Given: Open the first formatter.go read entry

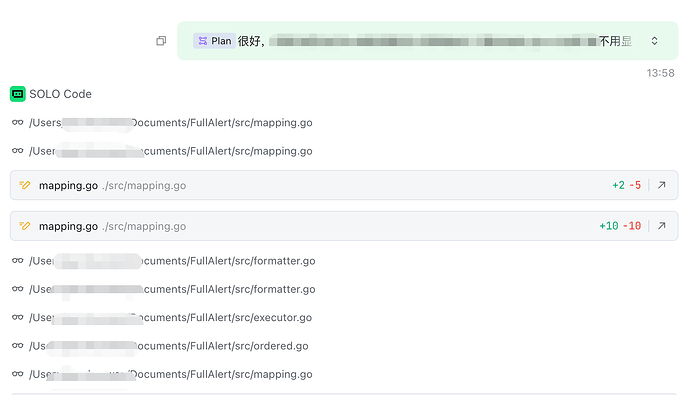Looking at the screenshot, I should [x=172, y=261].
